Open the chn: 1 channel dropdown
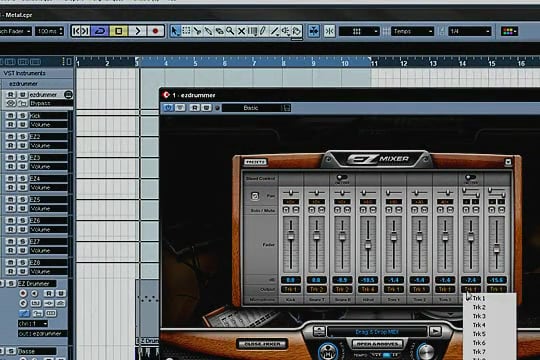Image resolution: width=540 pixels, height=360 pixels. [33, 324]
